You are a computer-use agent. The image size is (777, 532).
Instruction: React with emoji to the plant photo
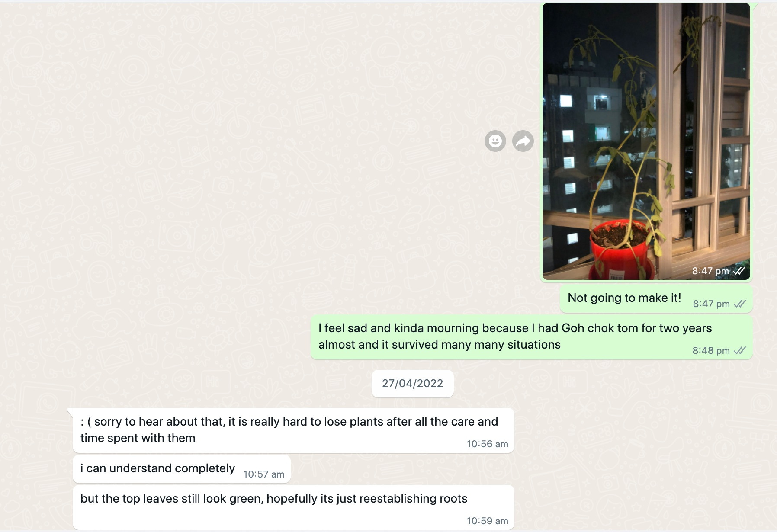(x=495, y=141)
